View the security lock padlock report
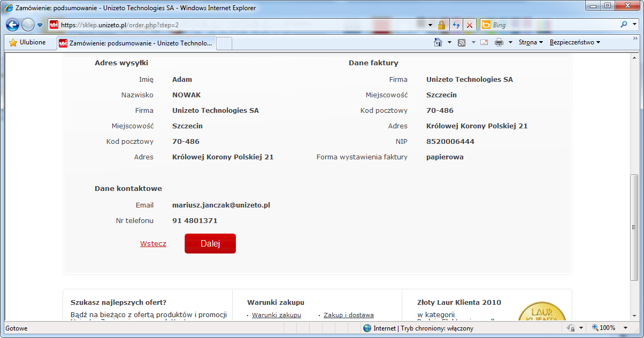This screenshot has height=338, width=644. (x=441, y=25)
